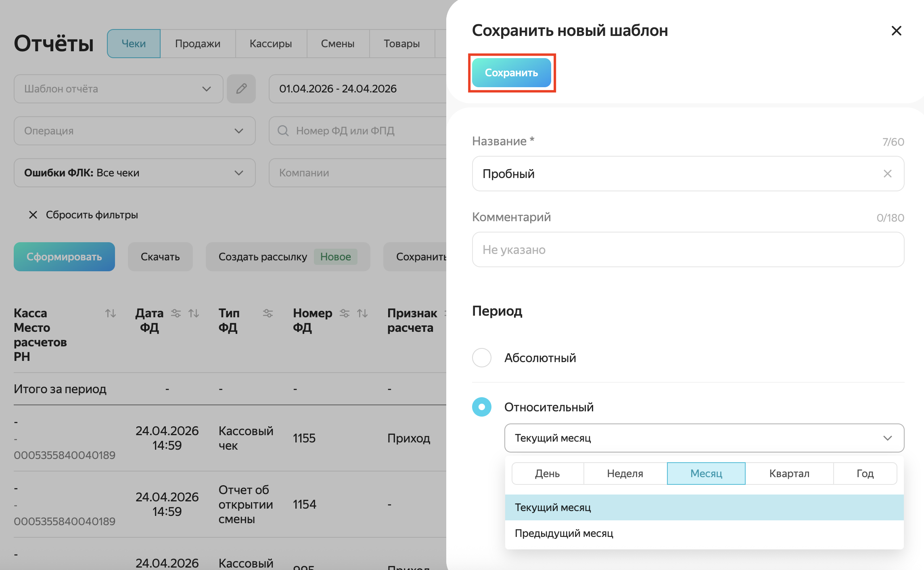Choose Предыдущий месяц option

tap(704, 533)
